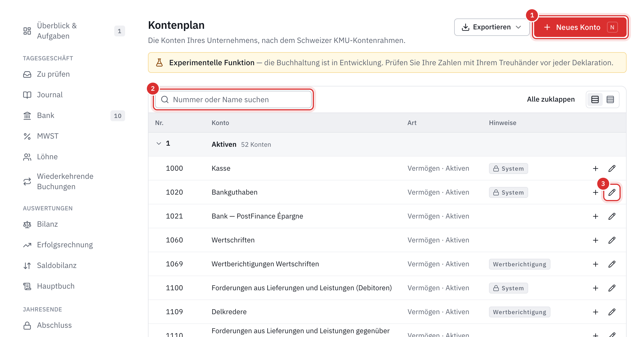Click the System badge on Kasse row

[x=508, y=168]
